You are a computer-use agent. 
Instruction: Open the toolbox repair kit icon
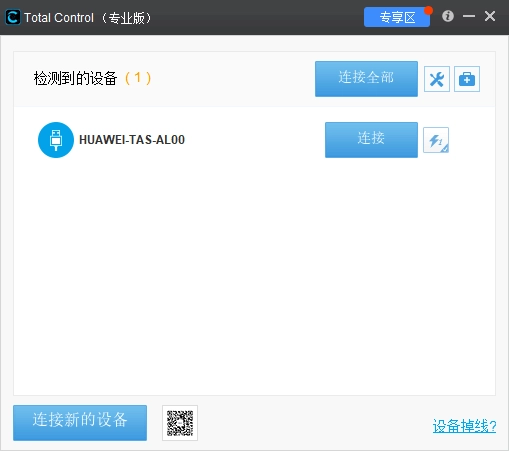(467, 79)
